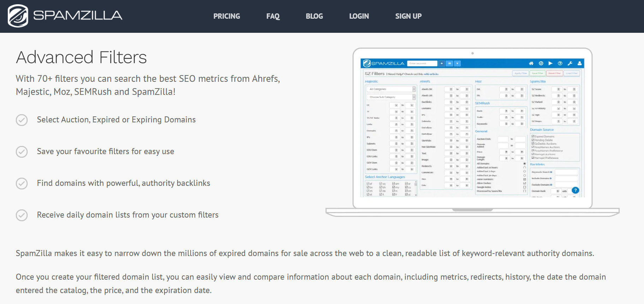644x304 pixels.
Task: Click the Sign Up link
Action: (x=408, y=16)
